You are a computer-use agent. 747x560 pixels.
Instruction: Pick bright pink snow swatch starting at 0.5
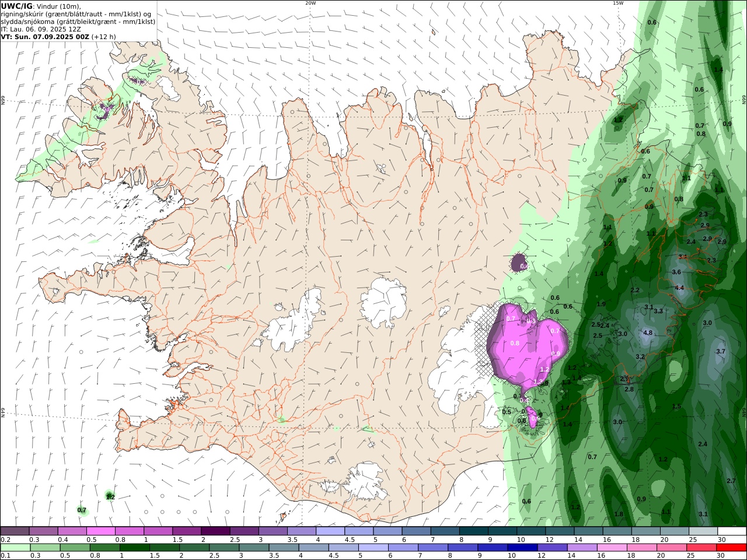pos(100,531)
